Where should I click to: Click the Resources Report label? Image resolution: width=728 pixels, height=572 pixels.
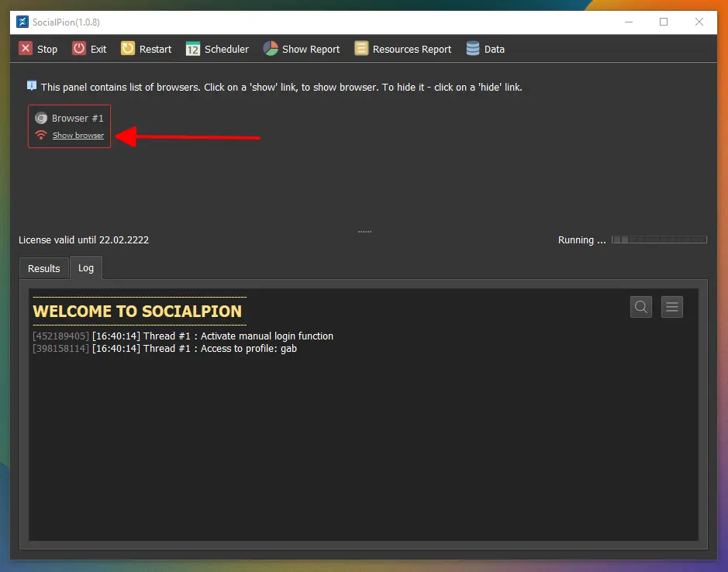(x=412, y=49)
